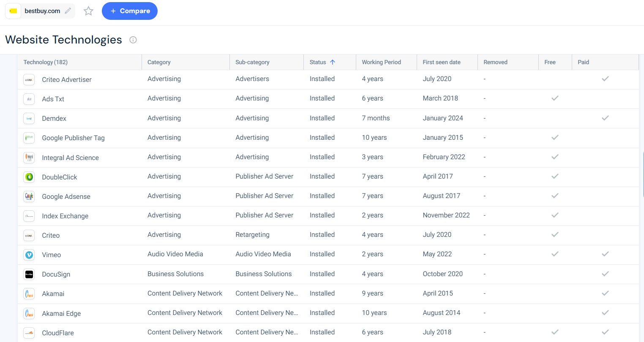Click the Integral Ad Science logo icon
The width and height of the screenshot is (644, 342).
pos(29,157)
